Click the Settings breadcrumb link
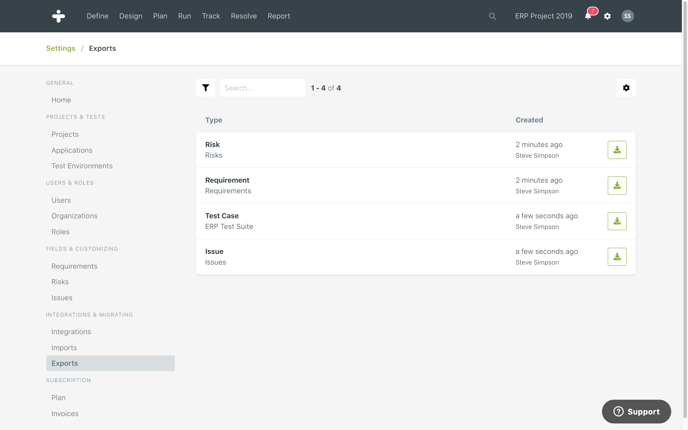 [61, 48]
